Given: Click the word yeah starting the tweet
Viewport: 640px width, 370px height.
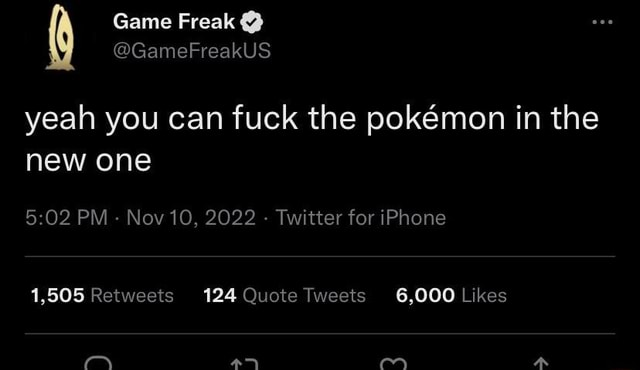Looking at the screenshot, I should (x=60, y=119).
